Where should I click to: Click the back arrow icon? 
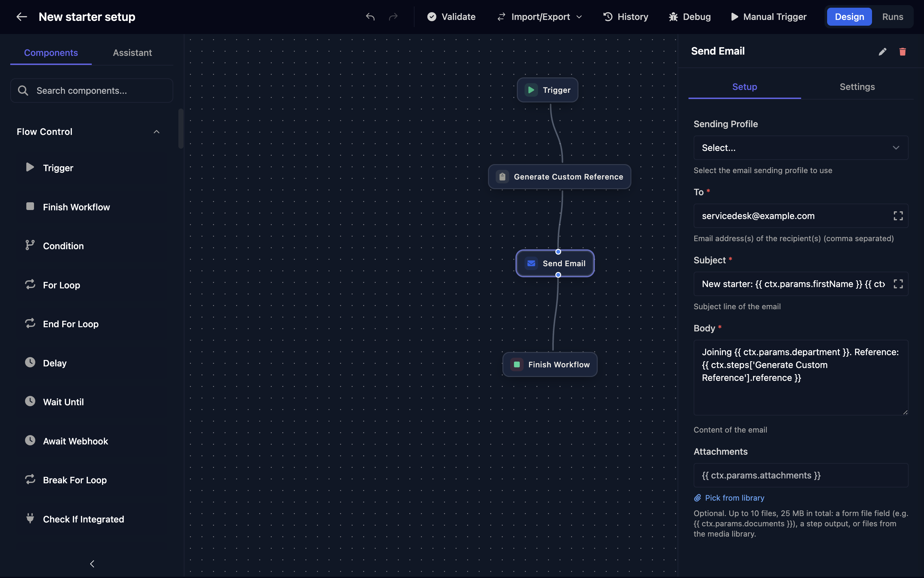21,17
